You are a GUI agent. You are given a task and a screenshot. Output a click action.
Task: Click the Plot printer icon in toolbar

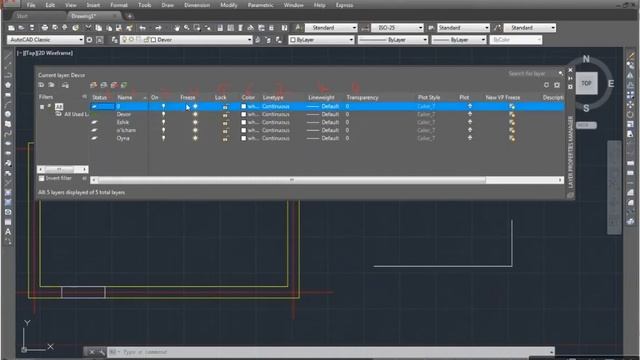tap(44, 28)
